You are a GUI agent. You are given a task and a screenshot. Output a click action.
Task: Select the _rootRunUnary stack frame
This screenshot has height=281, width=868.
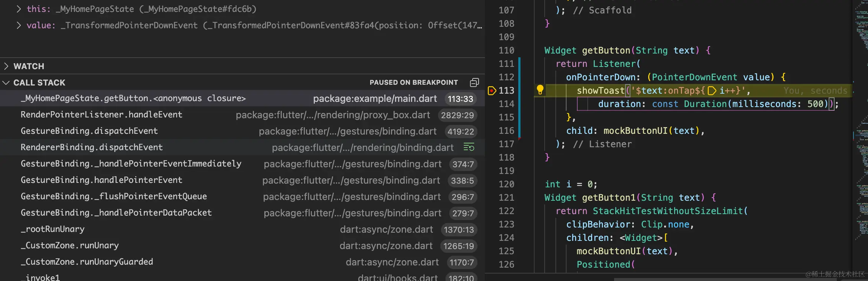[x=242, y=229]
